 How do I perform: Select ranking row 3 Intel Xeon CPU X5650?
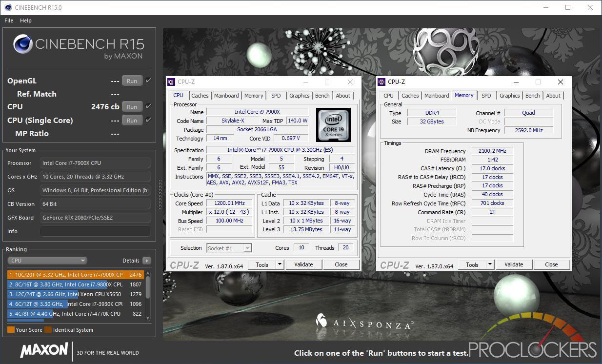pyautogui.click(x=76, y=294)
